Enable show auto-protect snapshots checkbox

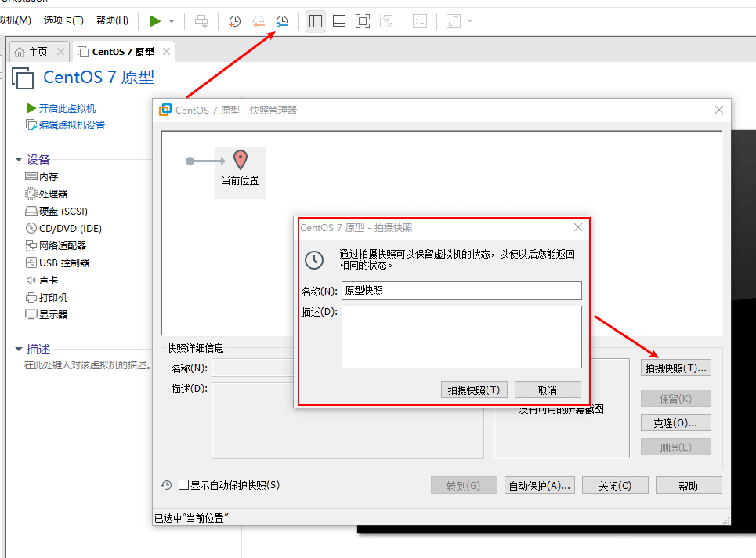(x=184, y=485)
